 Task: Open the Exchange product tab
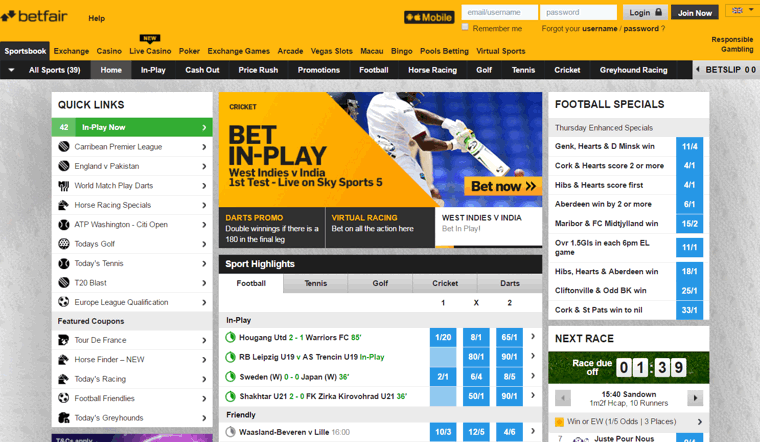71,51
